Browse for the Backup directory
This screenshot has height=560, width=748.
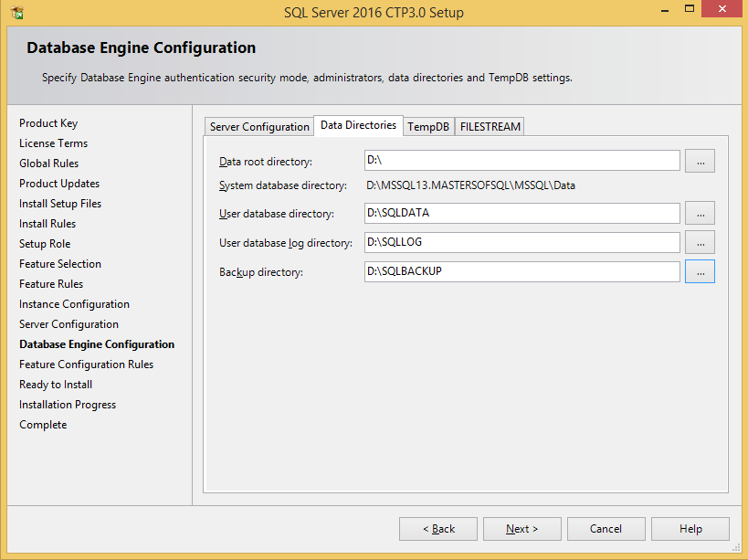point(700,271)
